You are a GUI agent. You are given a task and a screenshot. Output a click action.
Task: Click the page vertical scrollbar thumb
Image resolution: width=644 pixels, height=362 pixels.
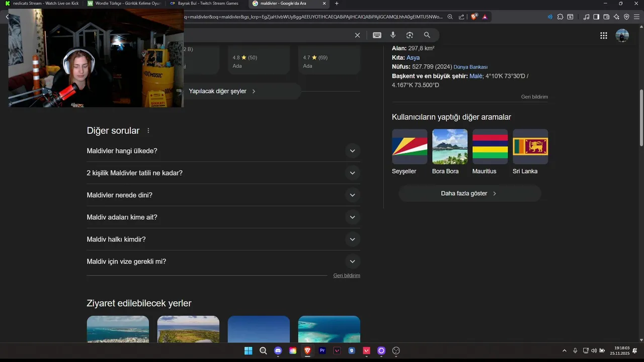641,118
